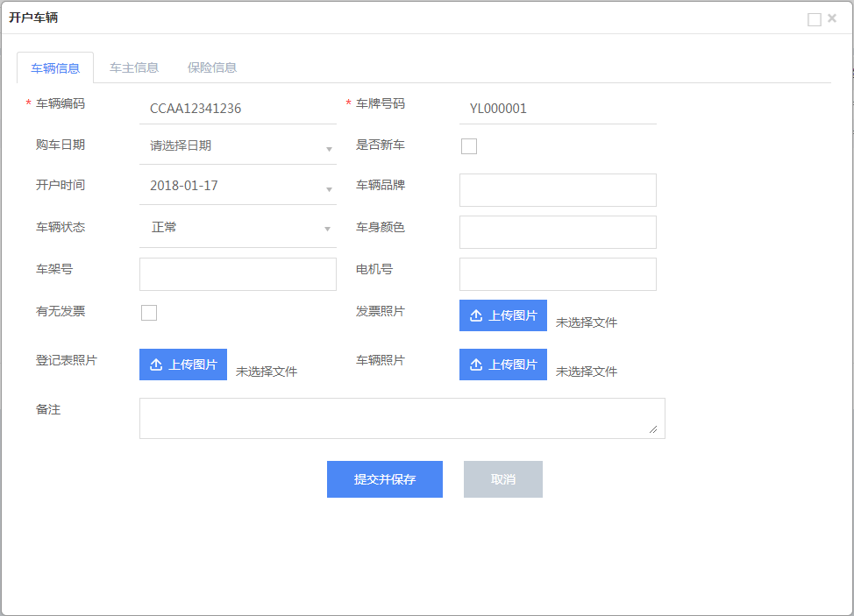This screenshot has height=616, width=854.
Task: Tick the 是否新车 checkbox
Action: [x=469, y=146]
